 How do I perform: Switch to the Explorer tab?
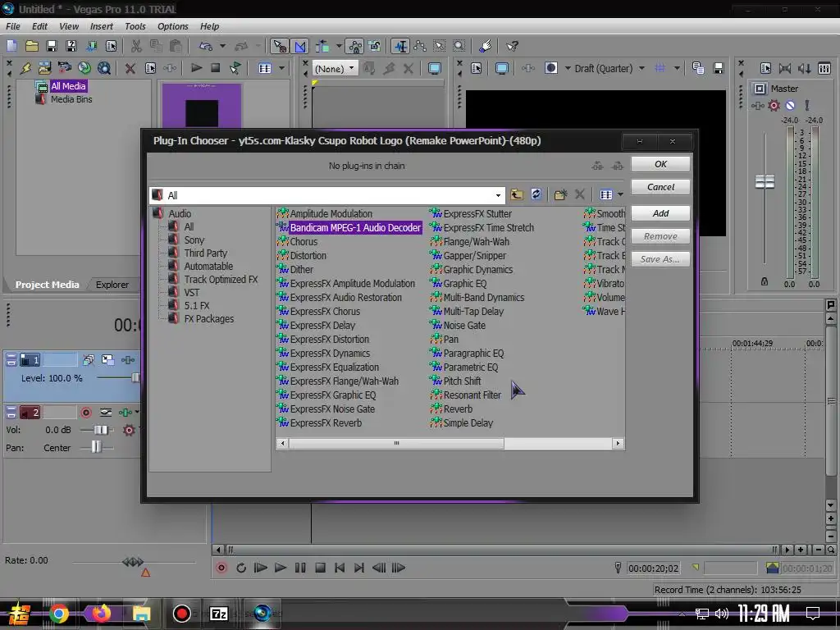point(112,285)
